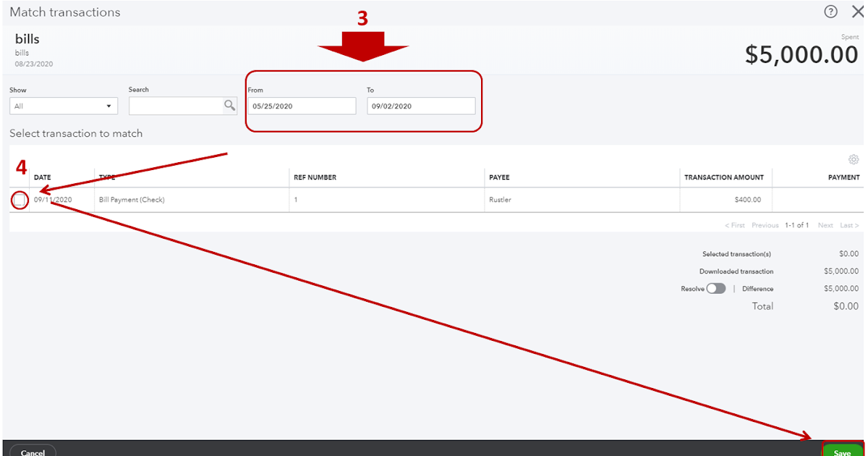Check the Bill Payment transaction checkbox
This screenshot has width=868, height=456.
20,200
